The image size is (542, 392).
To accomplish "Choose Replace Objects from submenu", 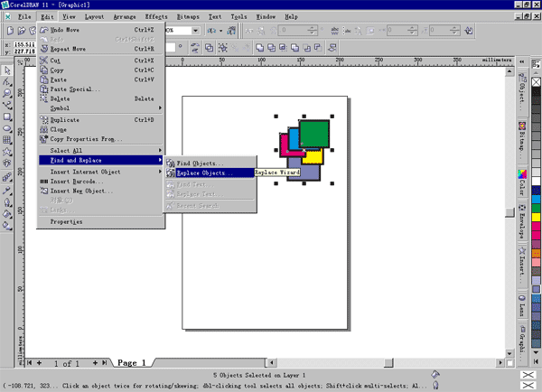I will click(210, 173).
